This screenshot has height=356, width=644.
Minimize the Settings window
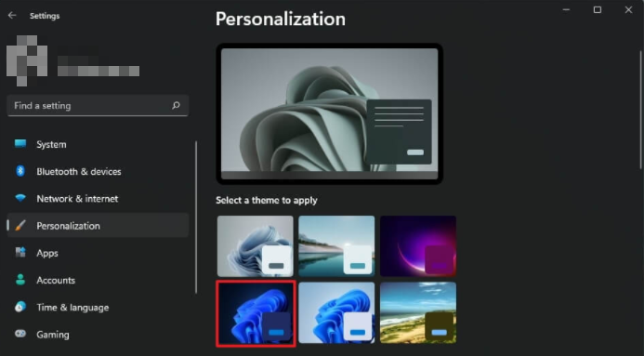click(x=566, y=10)
